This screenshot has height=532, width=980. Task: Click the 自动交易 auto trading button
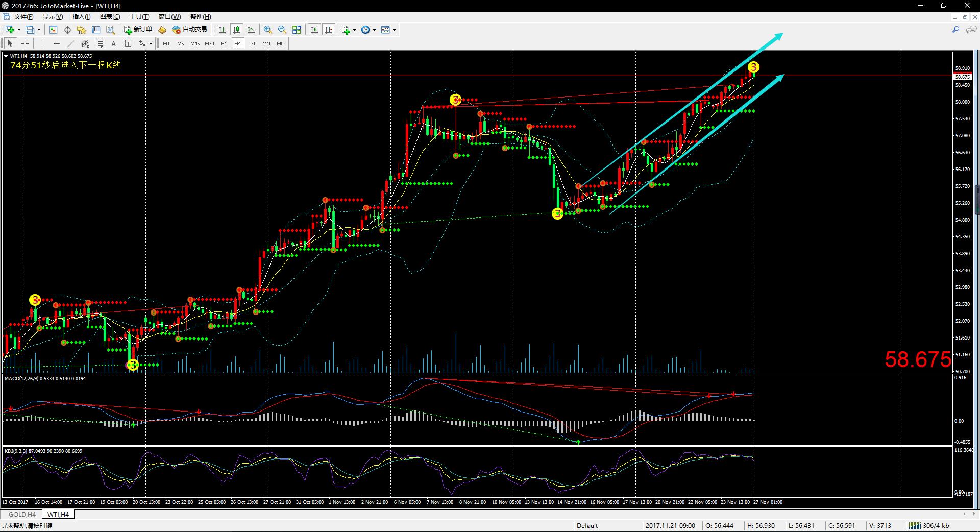(190, 30)
